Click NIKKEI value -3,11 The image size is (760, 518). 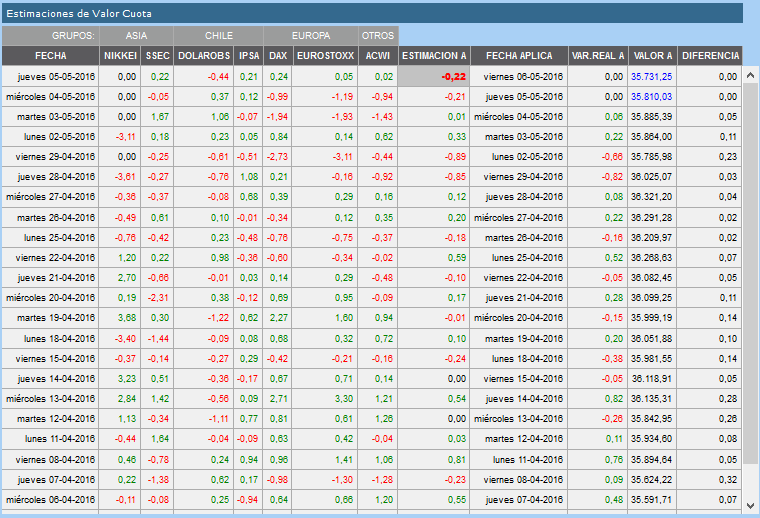pos(126,137)
